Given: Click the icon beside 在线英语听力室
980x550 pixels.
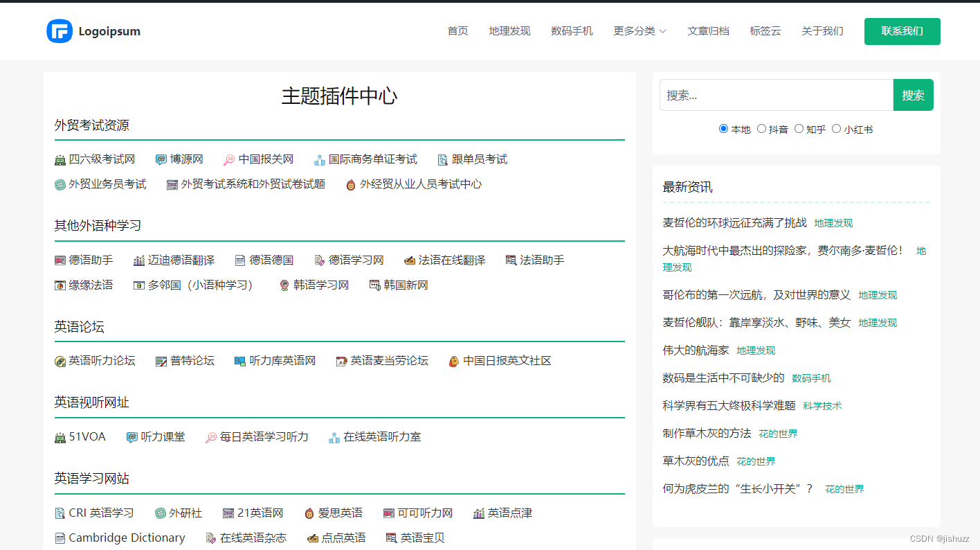Looking at the screenshot, I should pos(335,438).
